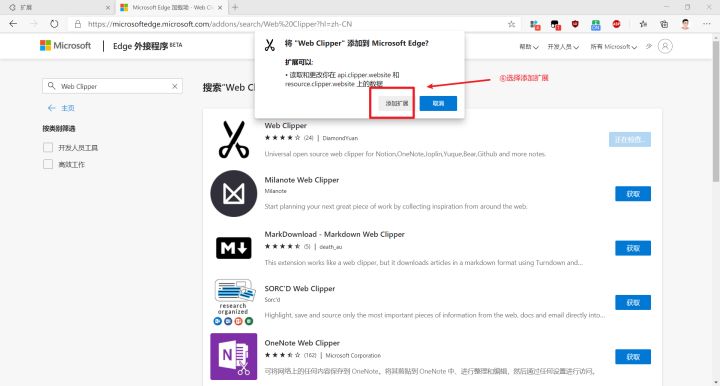Return to 主页 via the back link

pyautogui.click(x=61, y=108)
